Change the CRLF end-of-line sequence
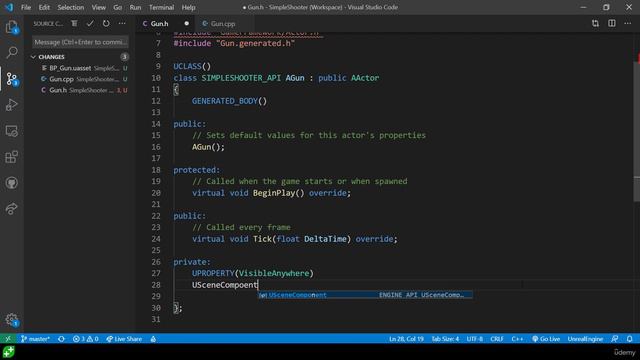The height and width of the screenshot is (360, 640). (497, 339)
